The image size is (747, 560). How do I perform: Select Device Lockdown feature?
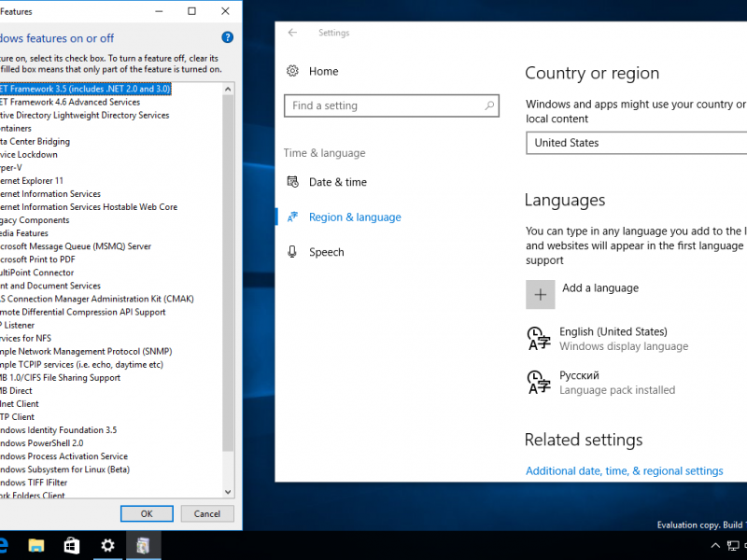click(x=29, y=155)
